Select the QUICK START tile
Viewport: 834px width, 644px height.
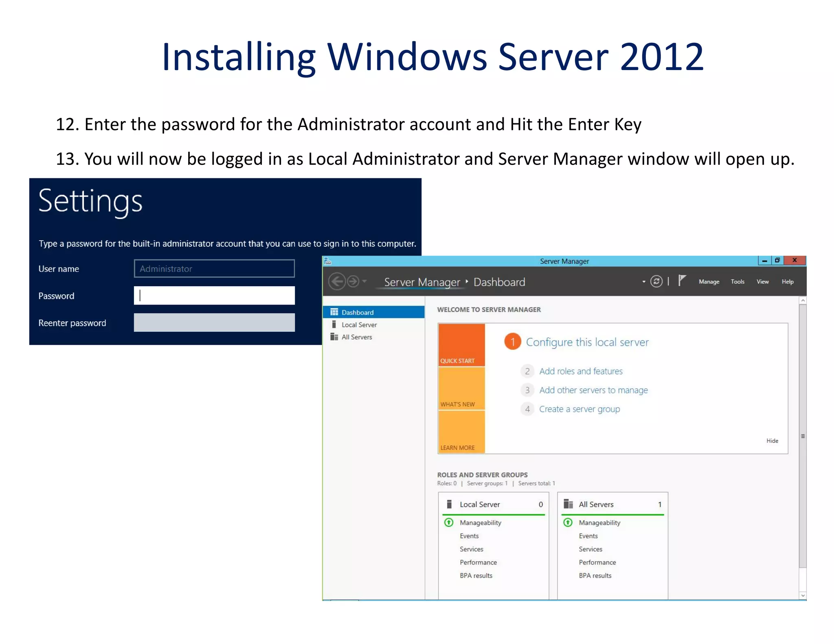[x=461, y=345]
